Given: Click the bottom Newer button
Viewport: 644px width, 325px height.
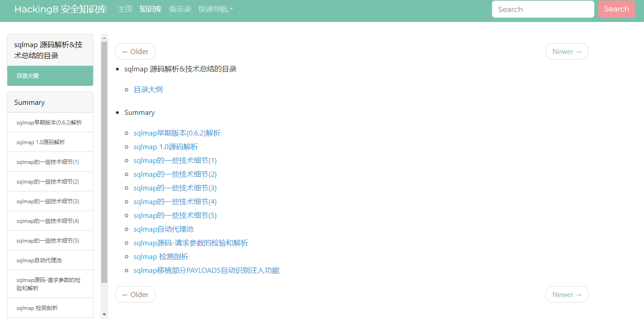Looking at the screenshot, I should [x=567, y=294].
